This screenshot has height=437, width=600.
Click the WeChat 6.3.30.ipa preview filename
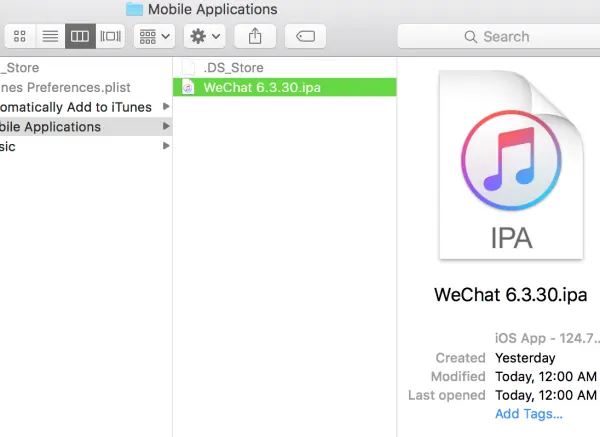(x=510, y=295)
